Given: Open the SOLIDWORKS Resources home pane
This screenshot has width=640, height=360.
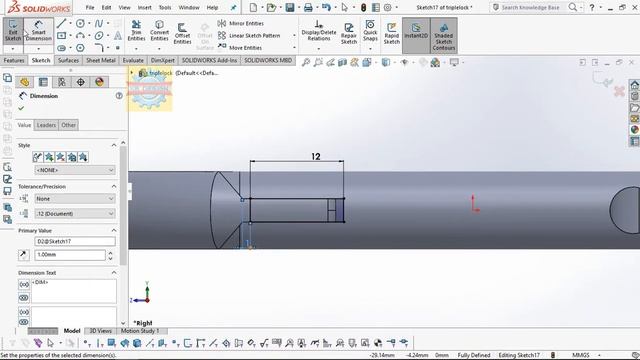Looking at the screenshot, I should [x=634, y=85].
